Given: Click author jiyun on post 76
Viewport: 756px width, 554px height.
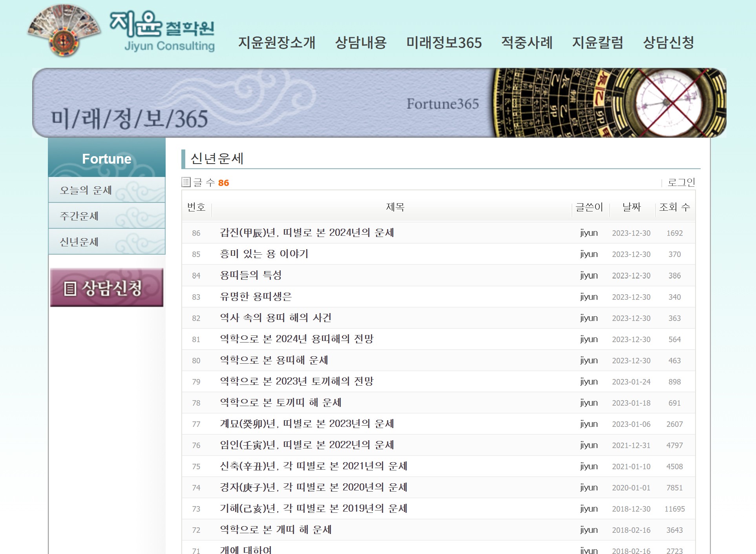Looking at the screenshot, I should (x=589, y=445).
